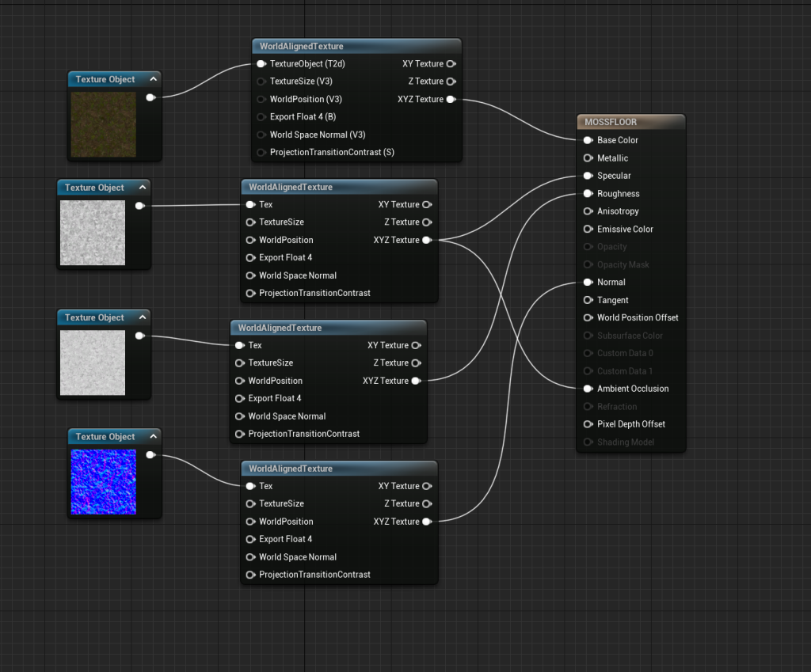Image resolution: width=811 pixels, height=672 pixels.
Task: Click the WorldPosition (V3) input pin
Action: tap(261, 99)
